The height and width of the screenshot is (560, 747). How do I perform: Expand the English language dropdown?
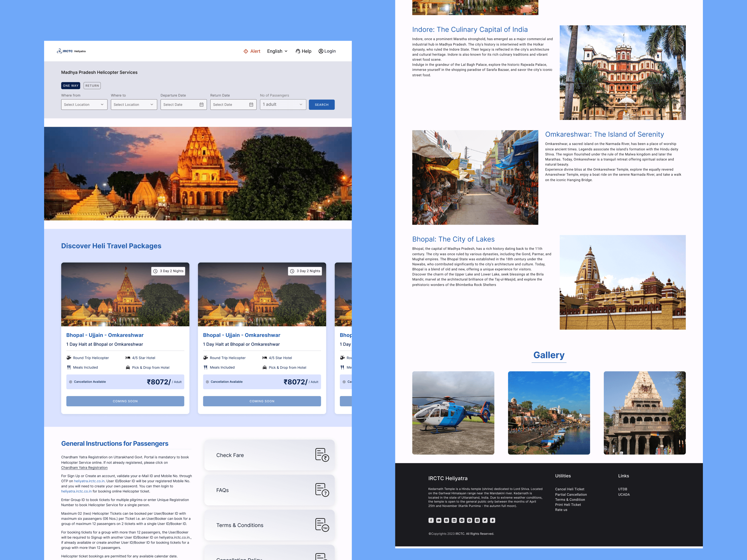click(x=277, y=51)
